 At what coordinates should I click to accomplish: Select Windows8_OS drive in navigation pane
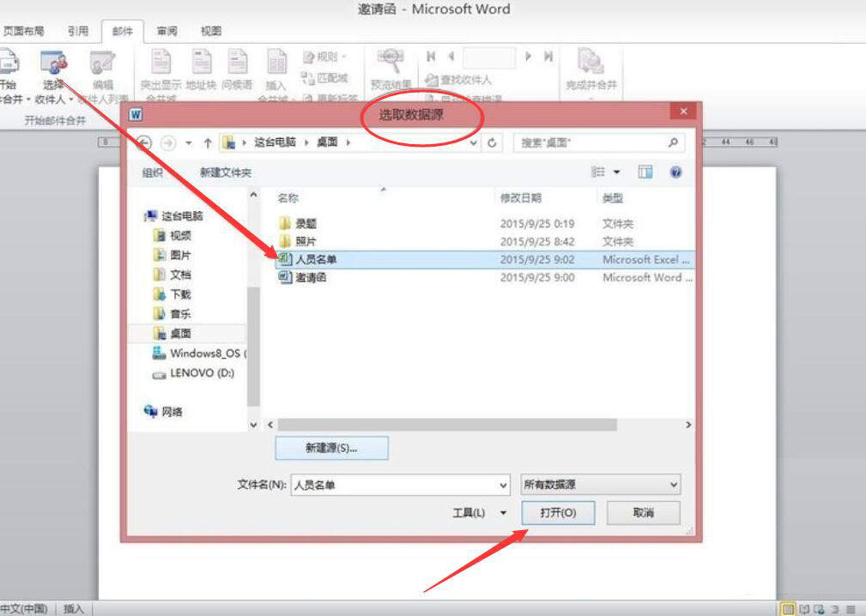pos(199,353)
